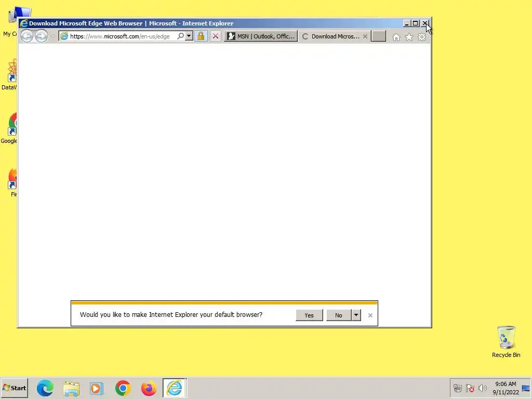This screenshot has height=399, width=532.
Task: Click the Internet Explorer title bar logo
Action: [24, 23]
